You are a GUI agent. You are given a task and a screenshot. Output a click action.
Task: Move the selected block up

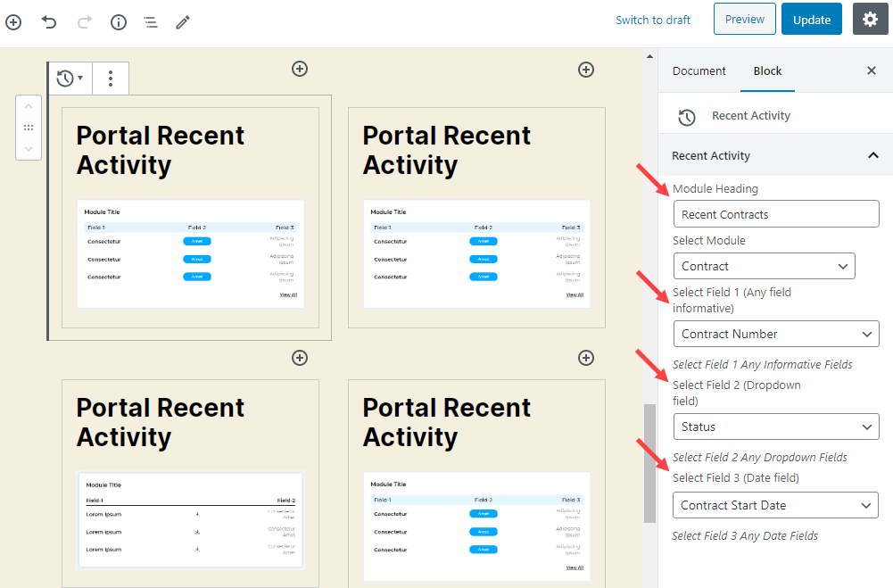29,107
